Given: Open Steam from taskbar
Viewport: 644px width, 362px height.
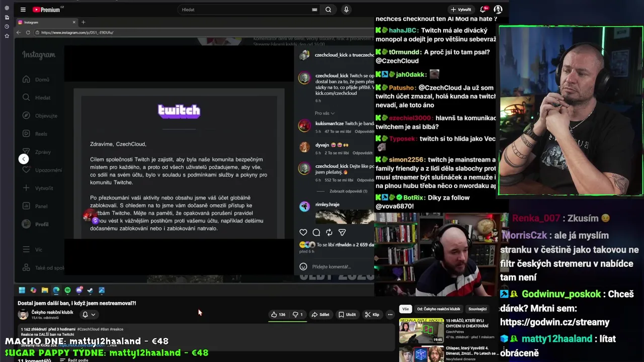Looking at the screenshot, I should [91, 290].
